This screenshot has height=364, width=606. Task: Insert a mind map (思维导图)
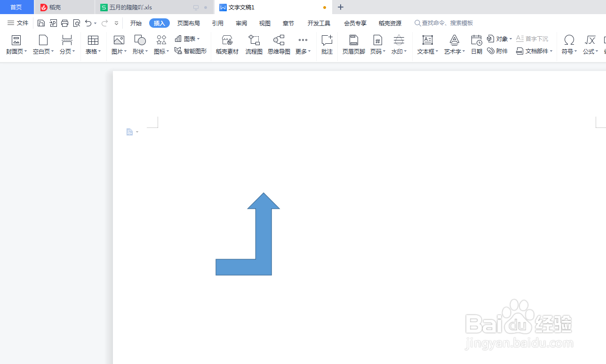point(279,45)
